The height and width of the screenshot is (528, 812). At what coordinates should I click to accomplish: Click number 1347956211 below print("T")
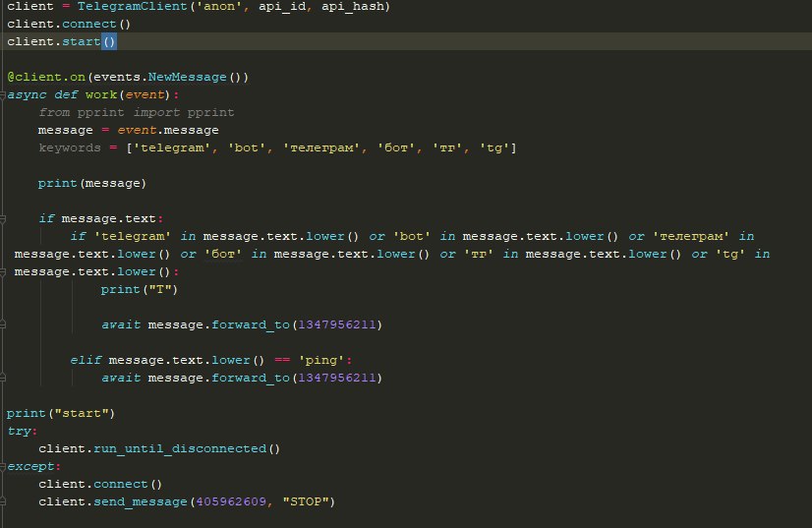[x=337, y=324]
